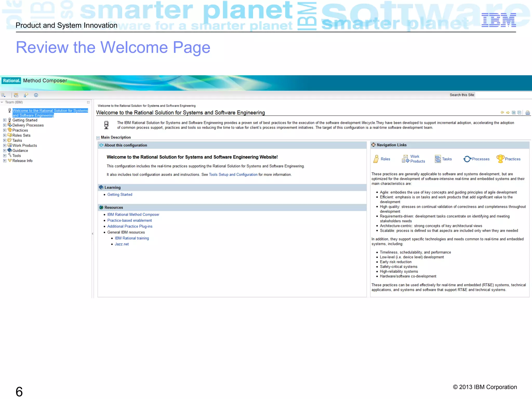
Task: Click the Delivery Processes tree icon
Action: pyautogui.click(x=10, y=125)
